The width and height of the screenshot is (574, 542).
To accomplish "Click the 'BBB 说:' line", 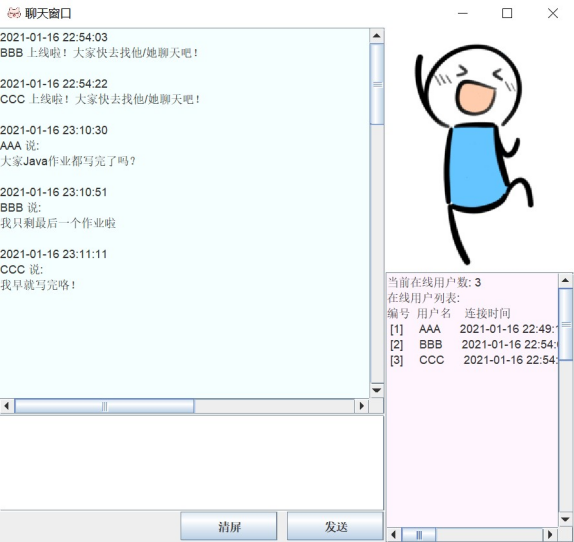I will (20, 208).
